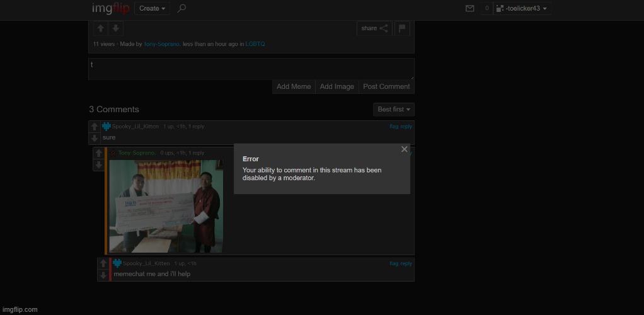Downvote the meme post at the top
Screen dimensions: 644x315
point(115,28)
